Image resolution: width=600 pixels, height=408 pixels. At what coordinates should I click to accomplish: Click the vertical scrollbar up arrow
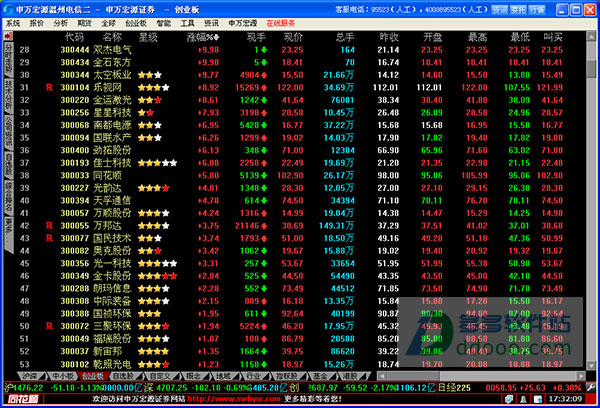[x=591, y=36]
